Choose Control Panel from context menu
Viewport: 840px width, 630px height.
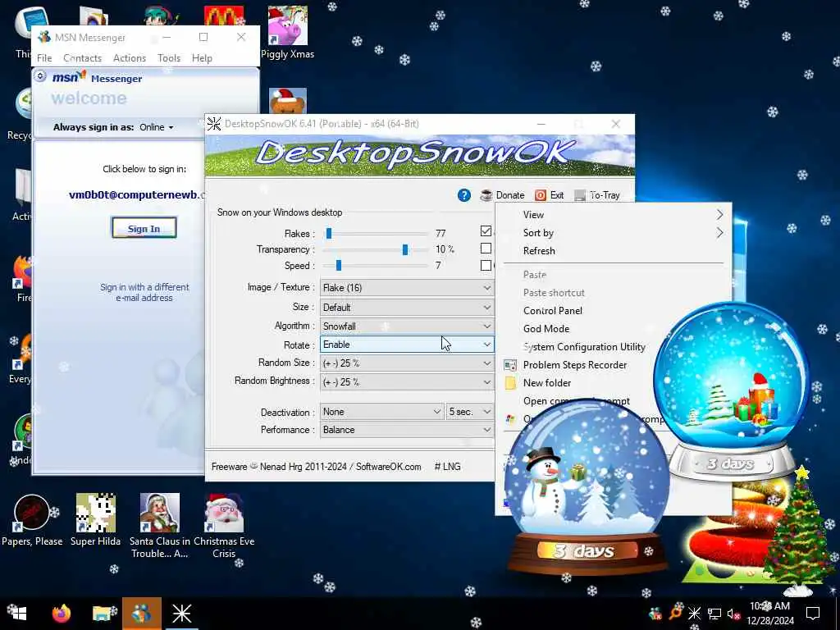point(614,311)
